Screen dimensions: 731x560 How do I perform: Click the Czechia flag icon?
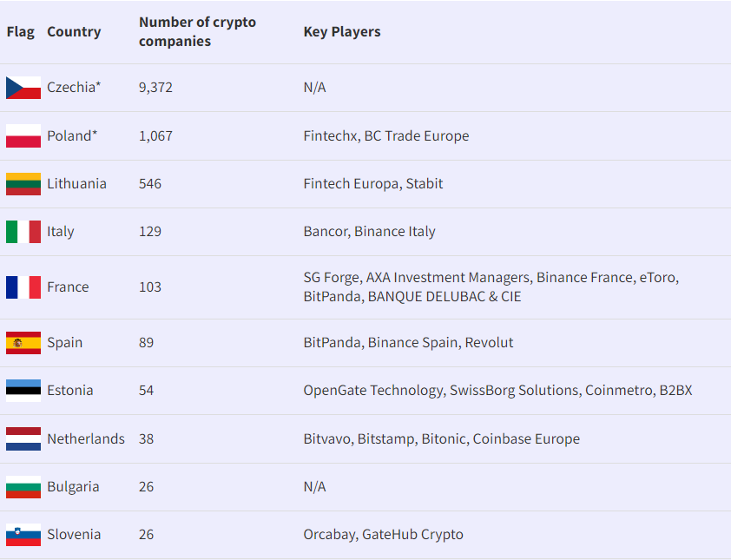tap(23, 88)
